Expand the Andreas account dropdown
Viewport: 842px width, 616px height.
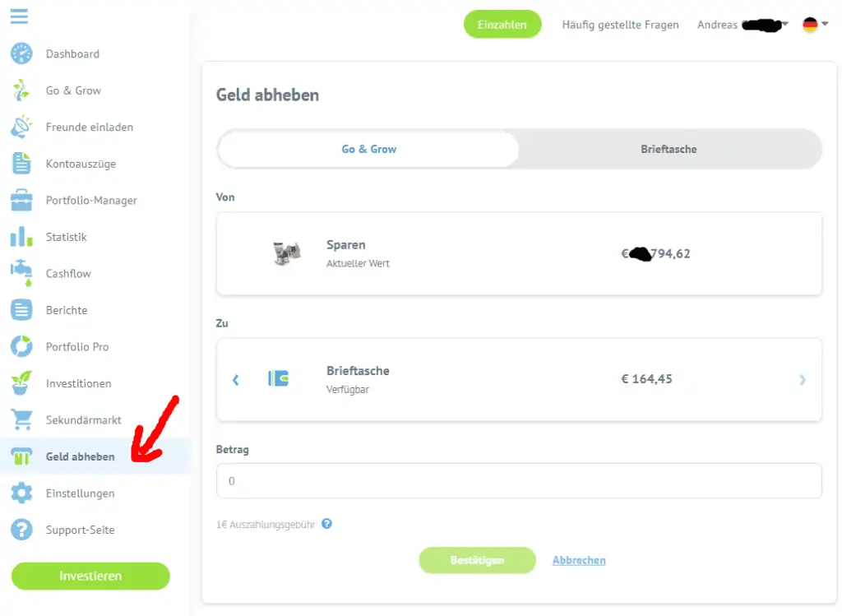pyautogui.click(x=743, y=25)
